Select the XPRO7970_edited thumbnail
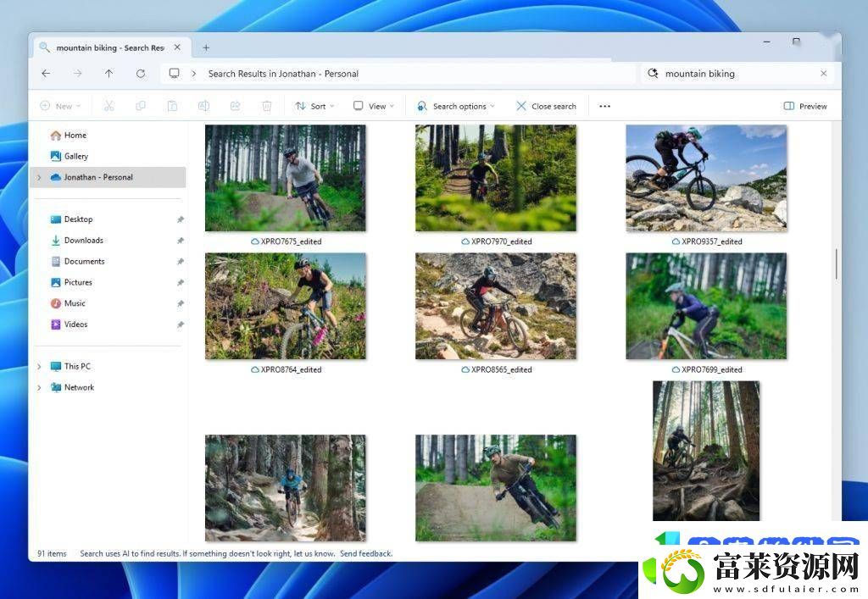The image size is (868, 599). (x=496, y=178)
